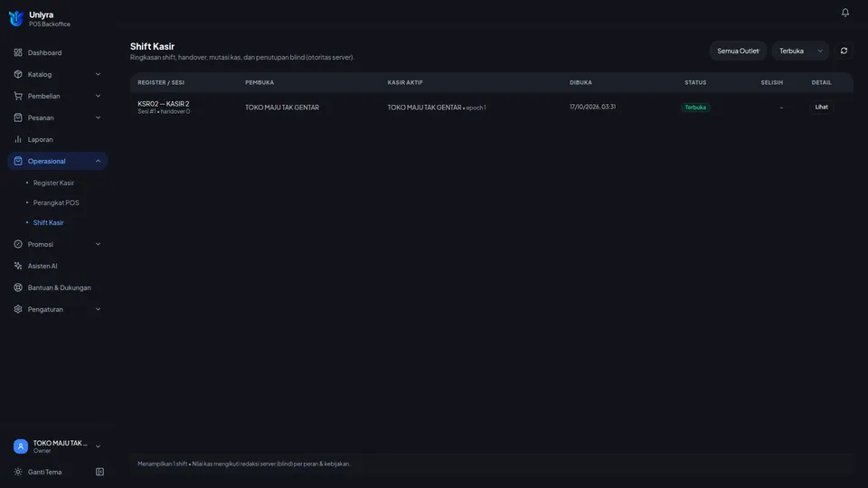The image size is (868, 488).
Task: Click the owner avatar icon
Action: tap(21, 446)
